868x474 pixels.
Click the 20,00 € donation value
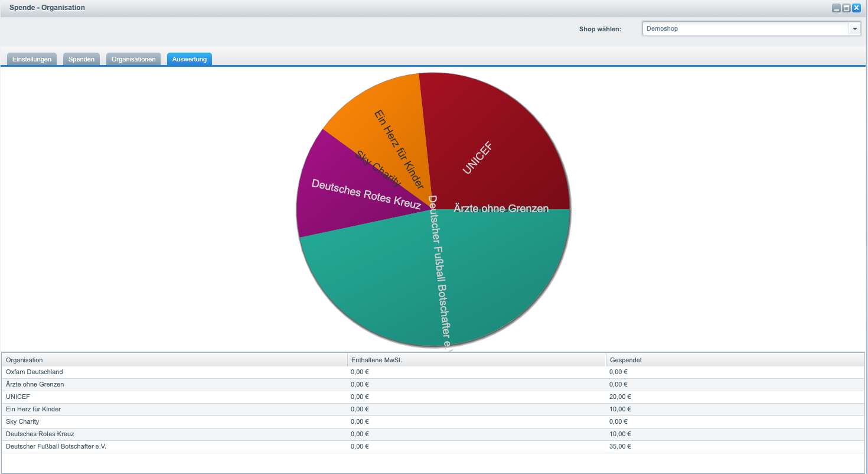[620, 397]
